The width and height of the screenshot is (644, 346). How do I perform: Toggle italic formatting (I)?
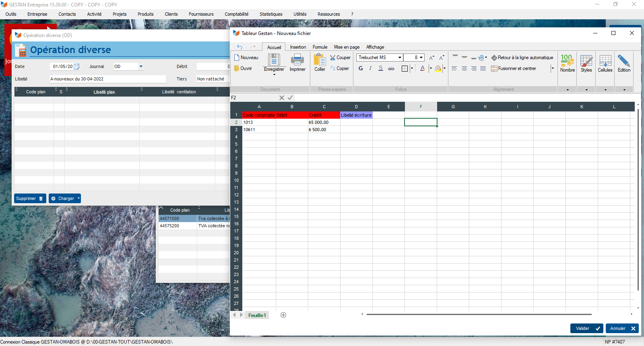[x=370, y=68]
